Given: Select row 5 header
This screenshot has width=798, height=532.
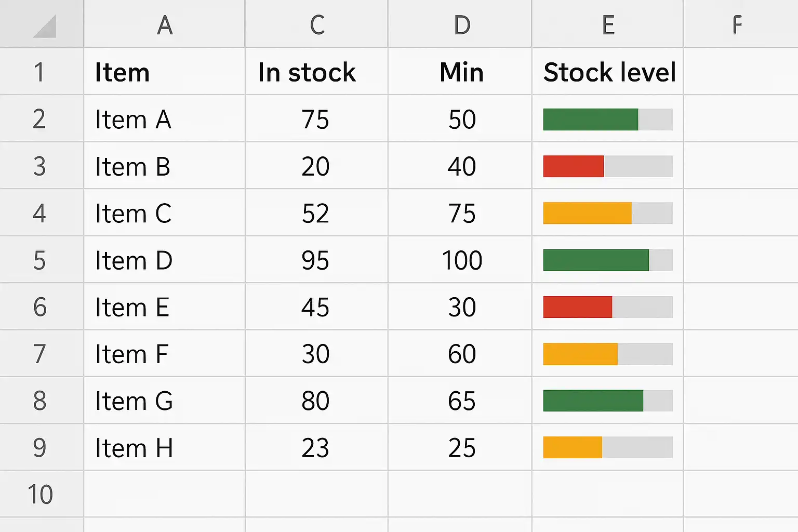Looking at the screenshot, I should tap(40, 260).
